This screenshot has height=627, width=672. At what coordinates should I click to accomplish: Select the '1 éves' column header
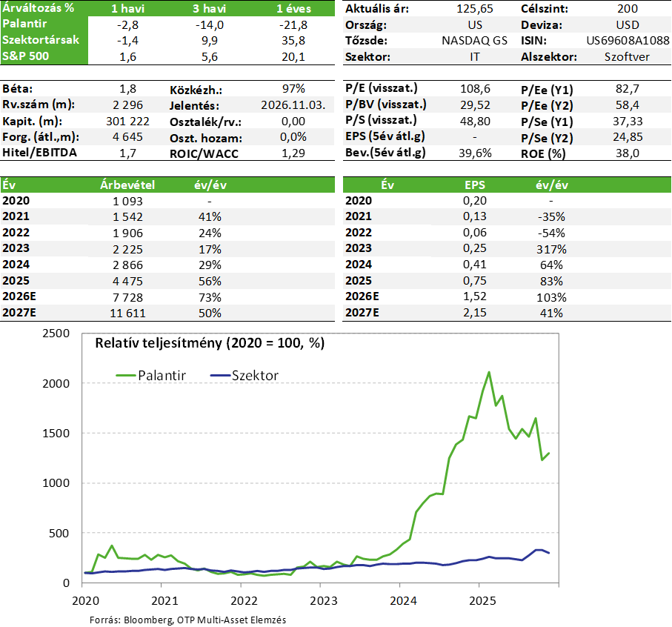[x=293, y=9]
